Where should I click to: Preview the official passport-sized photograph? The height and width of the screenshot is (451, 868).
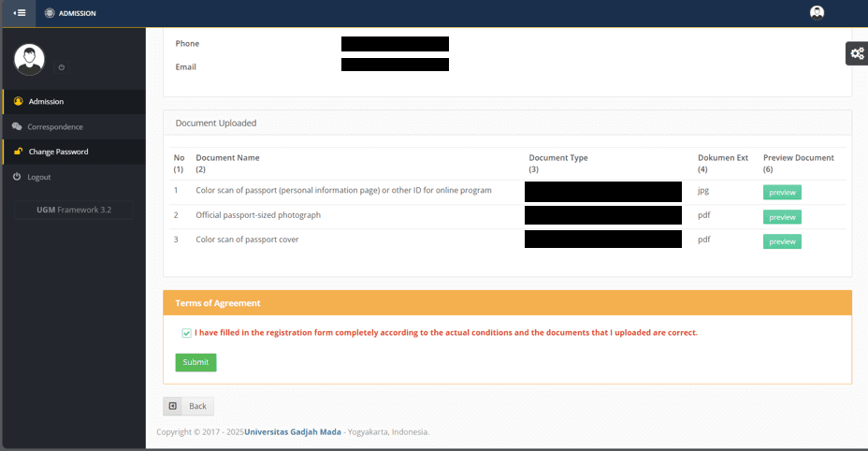(x=782, y=217)
